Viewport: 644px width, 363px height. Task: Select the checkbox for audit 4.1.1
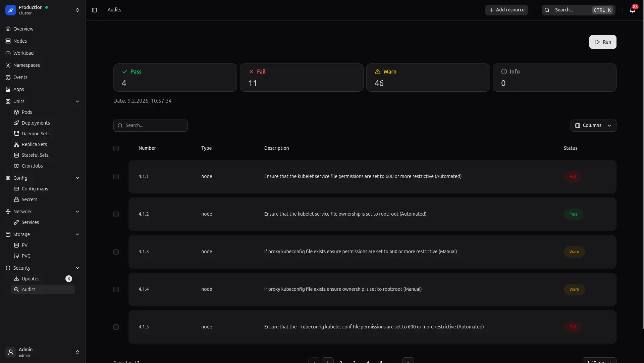coord(116,177)
